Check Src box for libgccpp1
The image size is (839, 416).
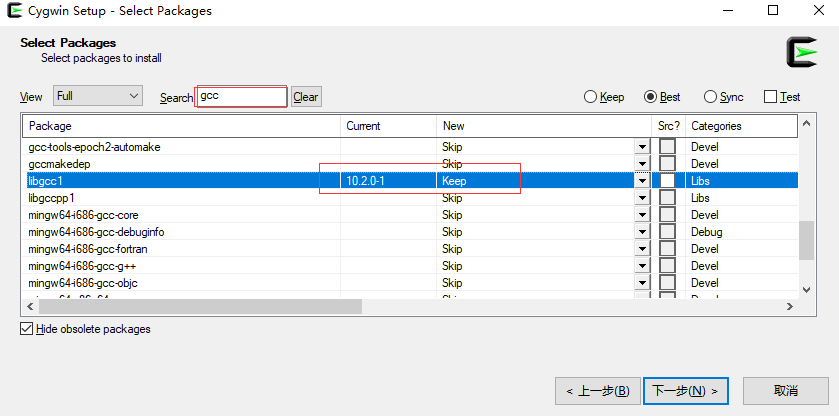coord(667,198)
